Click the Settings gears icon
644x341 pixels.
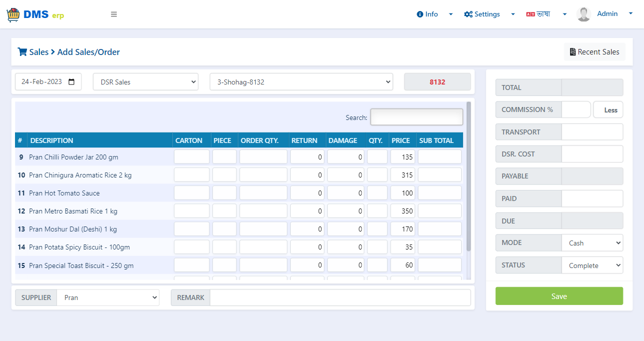[x=468, y=14]
